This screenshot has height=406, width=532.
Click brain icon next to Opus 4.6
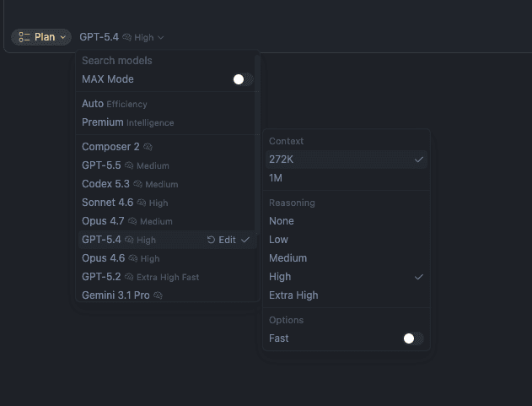point(133,258)
